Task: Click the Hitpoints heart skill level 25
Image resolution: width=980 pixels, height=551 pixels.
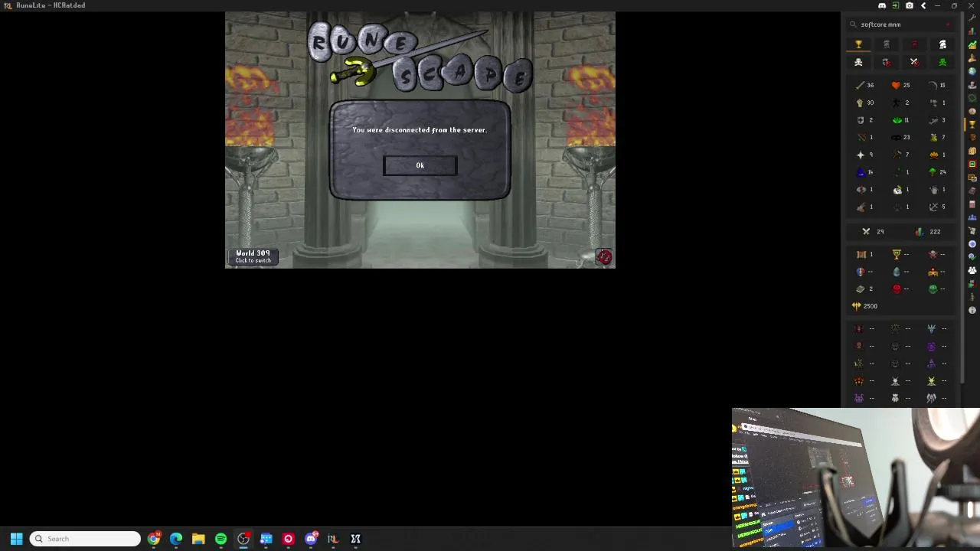Action: 901,85
